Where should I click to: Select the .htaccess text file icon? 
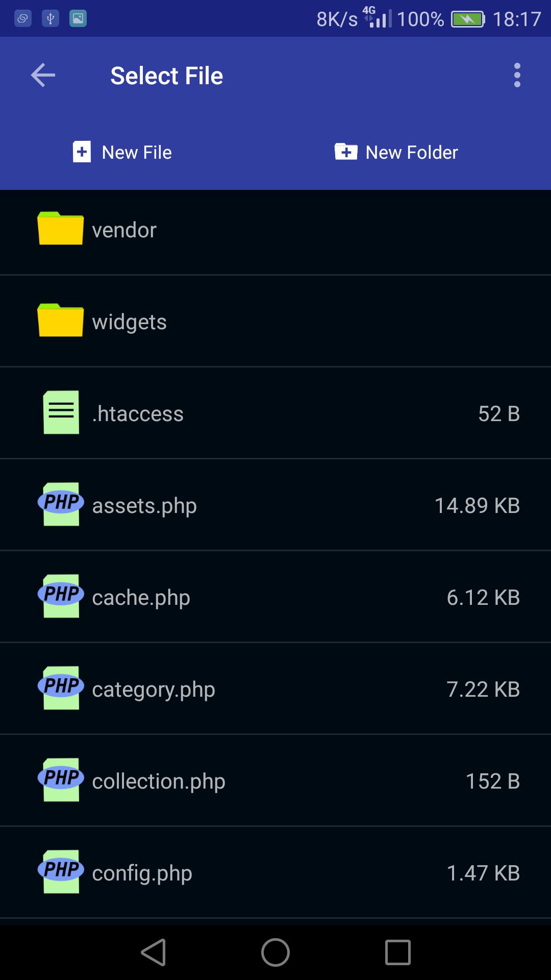coord(61,412)
